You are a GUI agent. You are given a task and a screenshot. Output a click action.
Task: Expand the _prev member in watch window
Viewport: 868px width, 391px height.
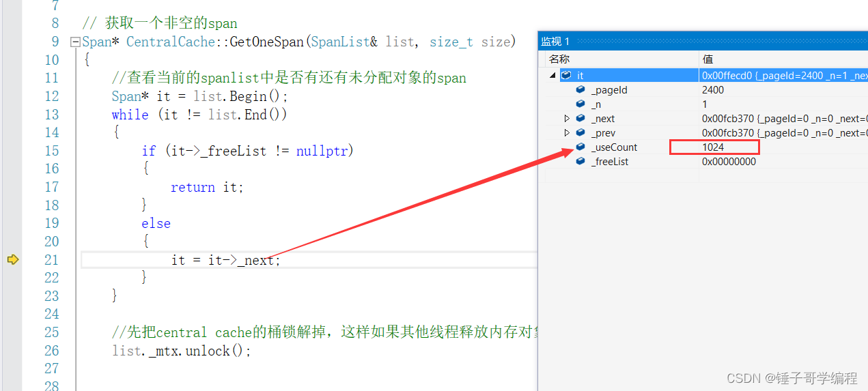click(567, 133)
